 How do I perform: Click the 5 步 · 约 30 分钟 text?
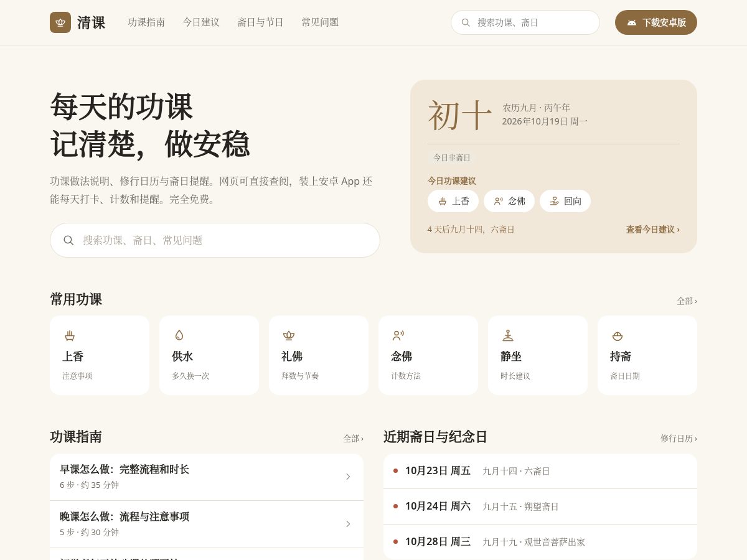click(89, 532)
